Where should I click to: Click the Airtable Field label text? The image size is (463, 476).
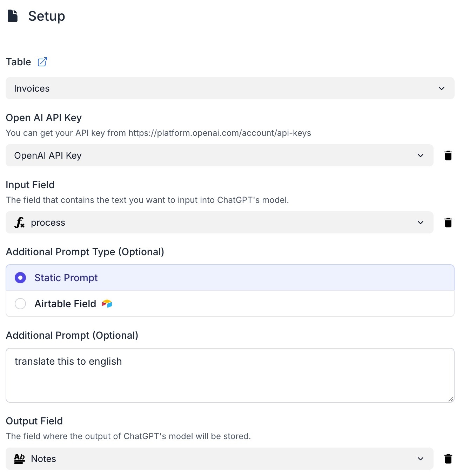point(65,304)
